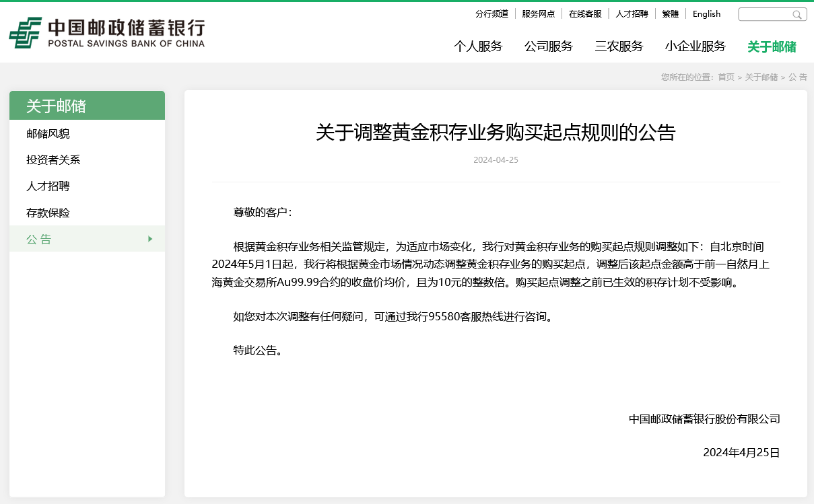Go to 首页 in breadcrumb

726,77
